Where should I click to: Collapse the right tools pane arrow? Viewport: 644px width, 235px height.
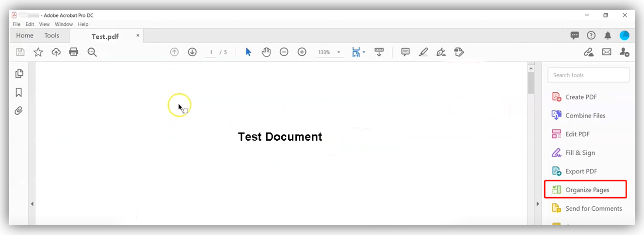(537, 204)
